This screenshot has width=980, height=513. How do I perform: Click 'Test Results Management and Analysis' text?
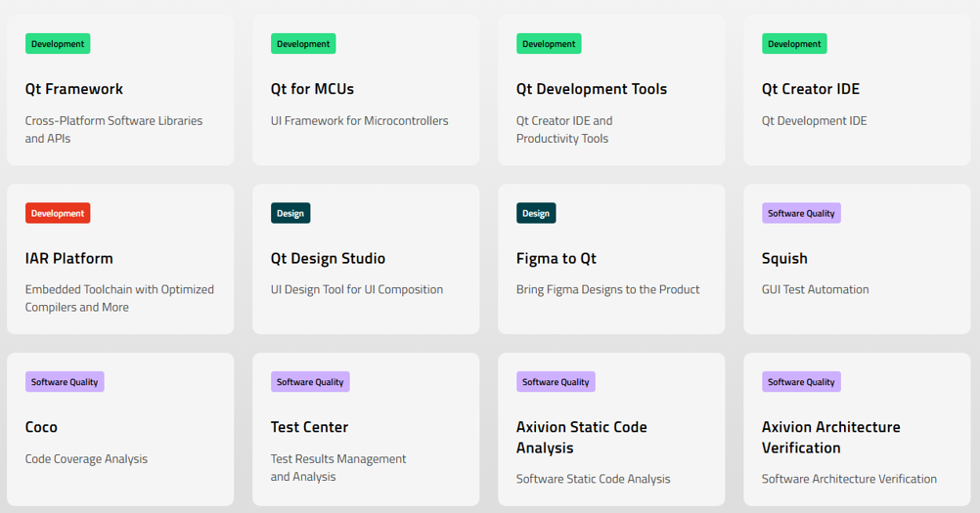tap(338, 467)
